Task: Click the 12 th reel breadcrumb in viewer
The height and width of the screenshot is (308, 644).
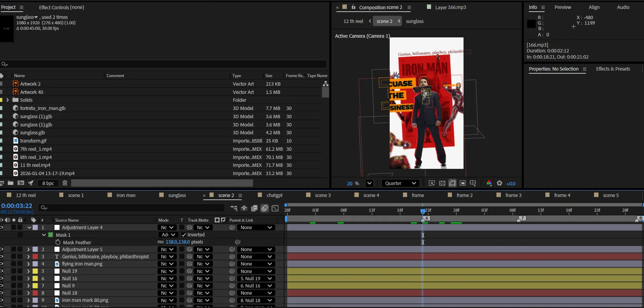Action: point(353,21)
